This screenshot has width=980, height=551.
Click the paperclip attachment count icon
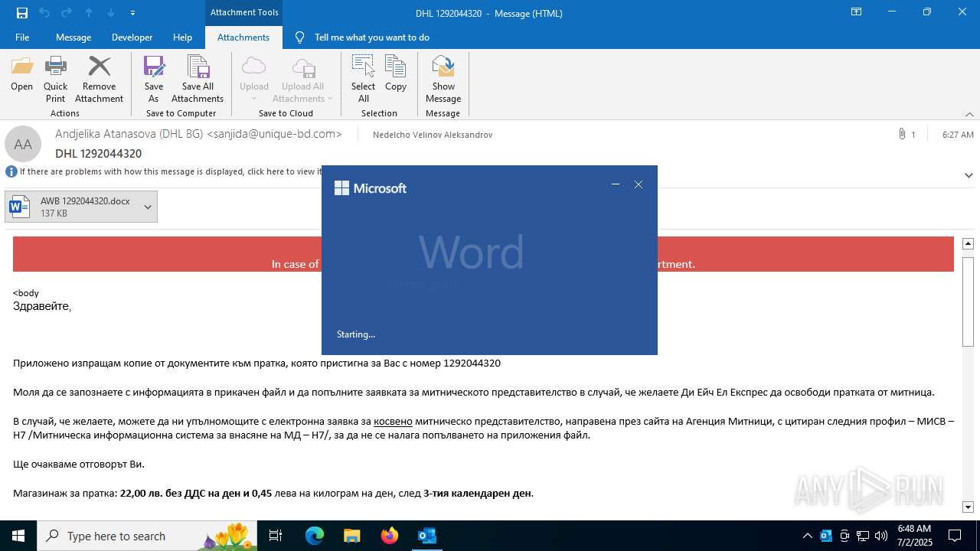(902, 134)
